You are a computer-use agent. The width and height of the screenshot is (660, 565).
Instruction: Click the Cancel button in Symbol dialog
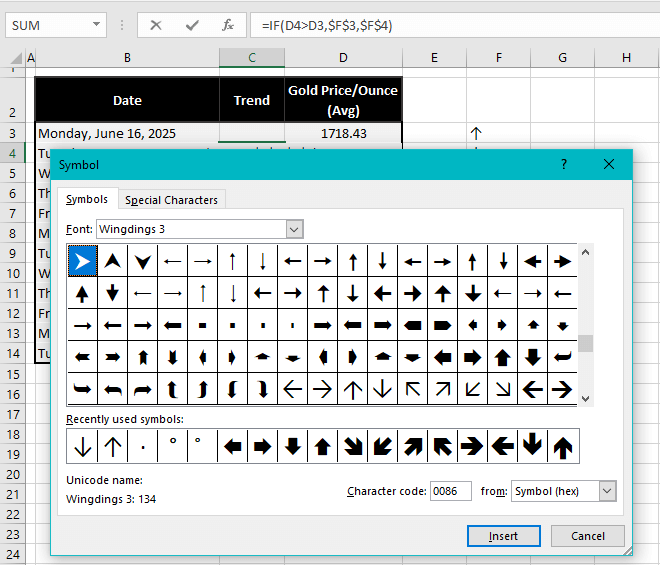pyautogui.click(x=587, y=536)
